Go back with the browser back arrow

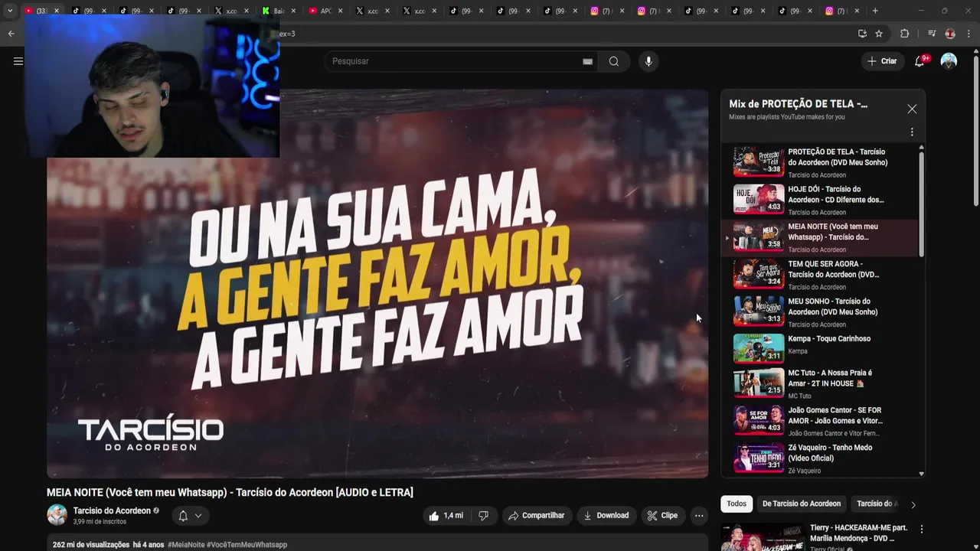point(11,34)
